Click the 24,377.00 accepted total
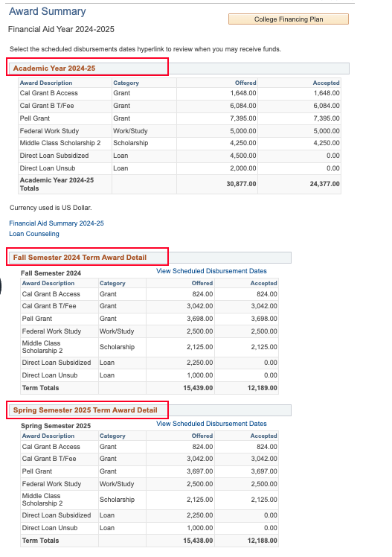This screenshot has height=557, width=392. coord(324,184)
